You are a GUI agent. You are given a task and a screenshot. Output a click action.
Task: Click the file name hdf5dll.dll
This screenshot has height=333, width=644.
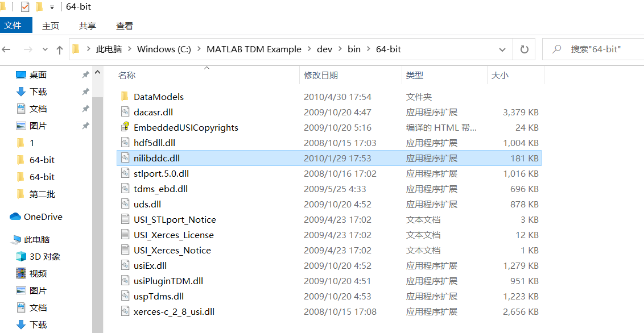pyautogui.click(x=154, y=143)
